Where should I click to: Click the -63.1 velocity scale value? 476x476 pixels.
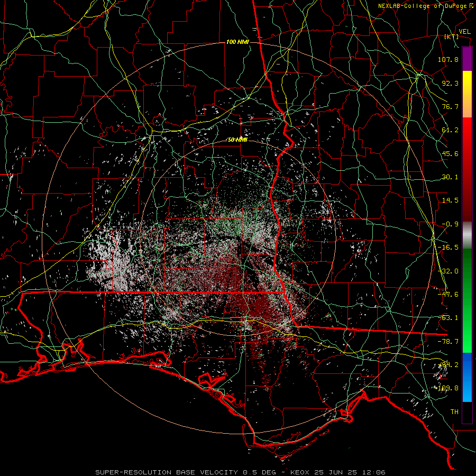click(448, 318)
